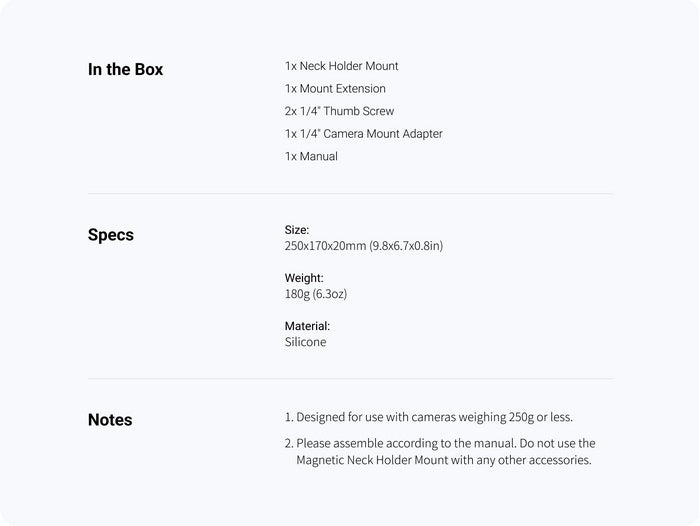The height and width of the screenshot is (526, 700).
Task: Click the "In the Box" heading
Action: [x=125, y=70]
